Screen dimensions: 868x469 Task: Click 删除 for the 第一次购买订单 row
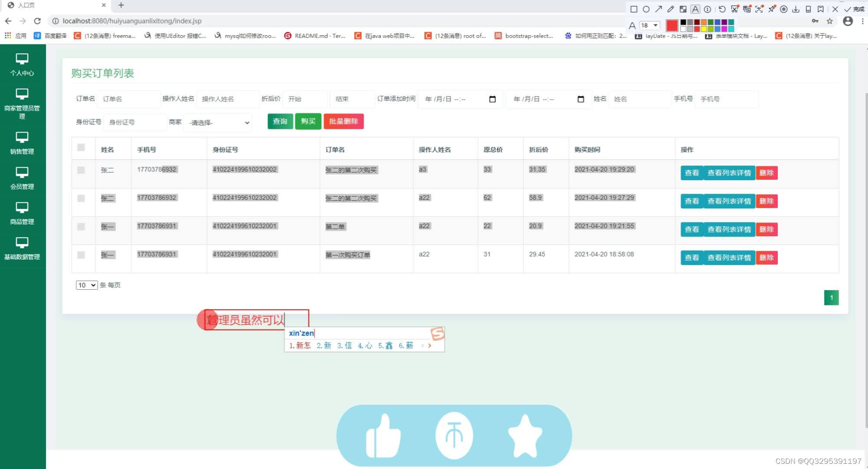[766, 258]
